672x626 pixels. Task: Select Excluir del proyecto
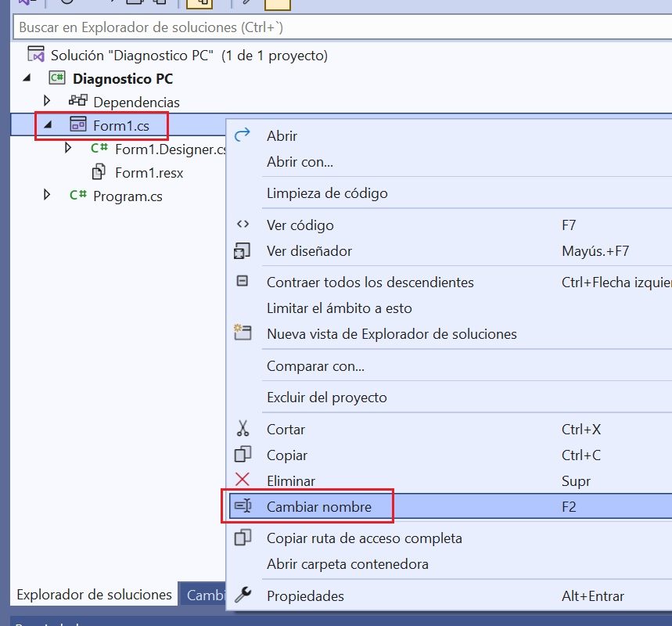pos(329,397)
